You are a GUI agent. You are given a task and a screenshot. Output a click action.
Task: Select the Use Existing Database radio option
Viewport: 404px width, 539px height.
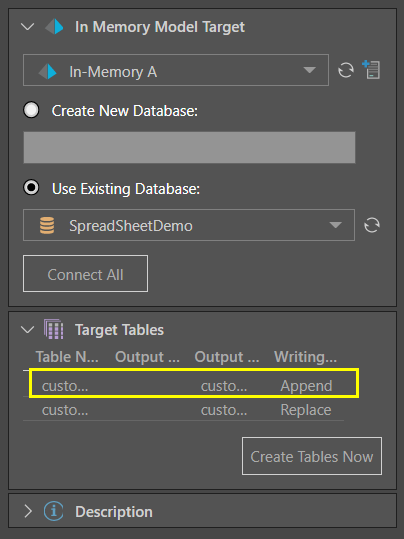(31, 188)
